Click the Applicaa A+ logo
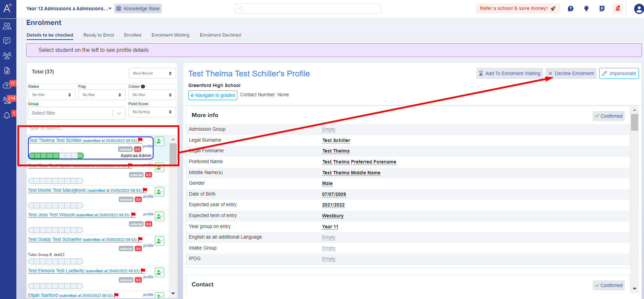The width and height of the screenshot is (644, 299). pyautogui.click(x=8, y=8)
